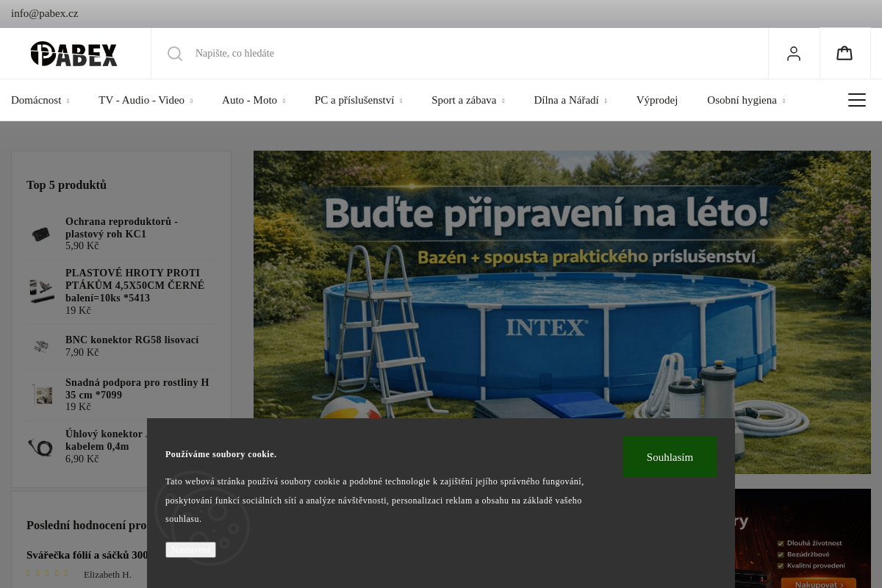The image size is (882, 588).
Task: Open the user account icon
Action: tap(794, 54)
